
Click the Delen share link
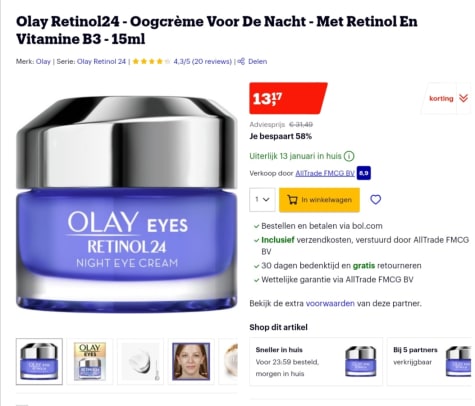point(257,61)
